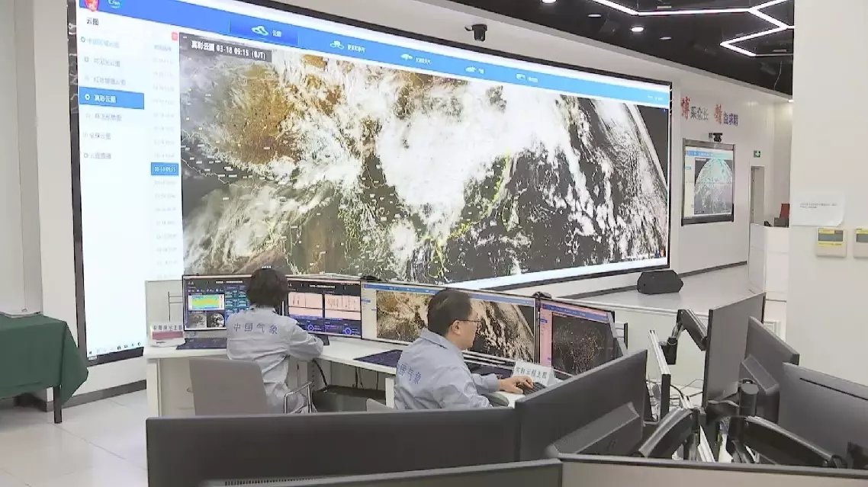Click the 真彩云图 03-18 09:15 (BJT) map caption
868x487 pixels.
tap(229, 50)
